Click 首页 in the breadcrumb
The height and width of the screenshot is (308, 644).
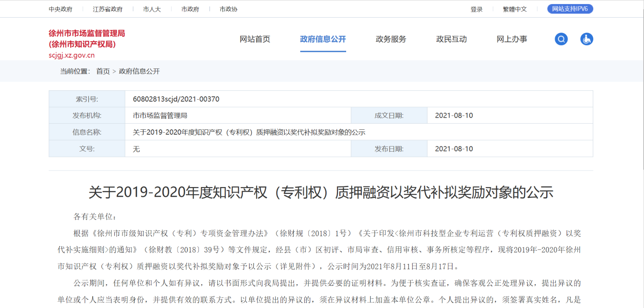(103, 71)
